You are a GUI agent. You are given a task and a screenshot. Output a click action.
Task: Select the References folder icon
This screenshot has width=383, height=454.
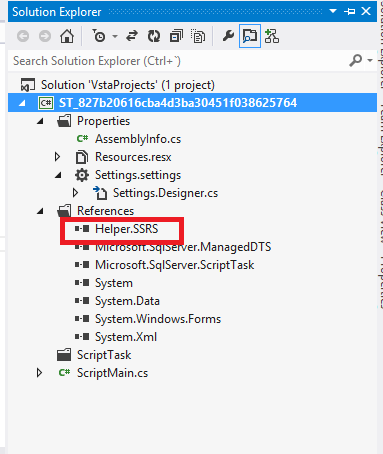(x=64, y=211)
